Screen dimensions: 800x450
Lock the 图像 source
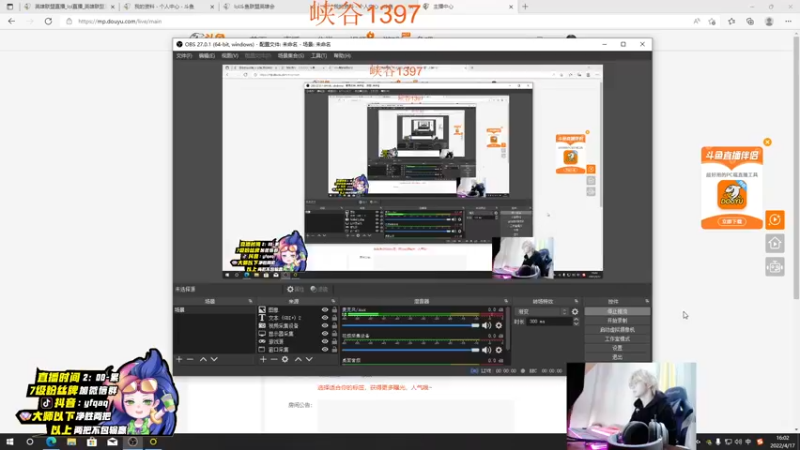[334, 310]
